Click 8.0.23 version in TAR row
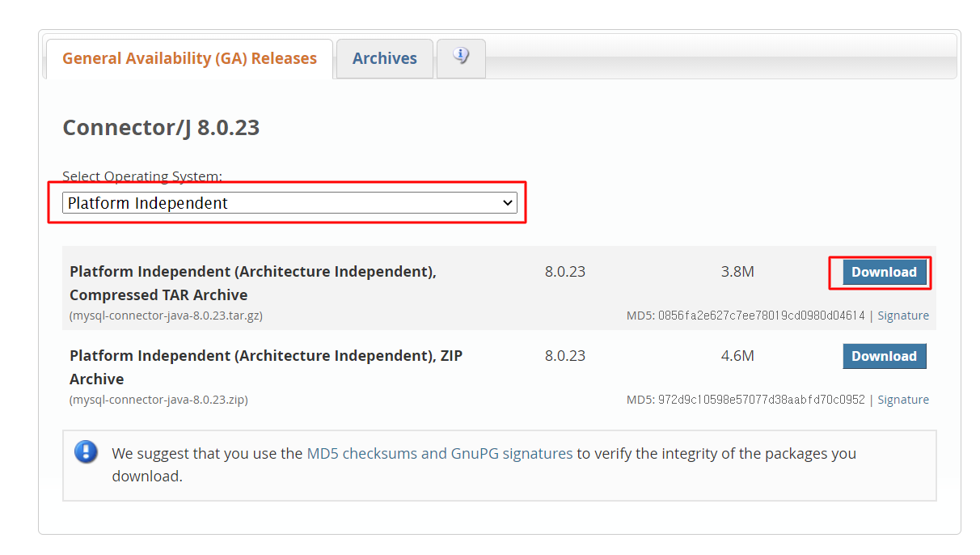 [x=565, y=272]
